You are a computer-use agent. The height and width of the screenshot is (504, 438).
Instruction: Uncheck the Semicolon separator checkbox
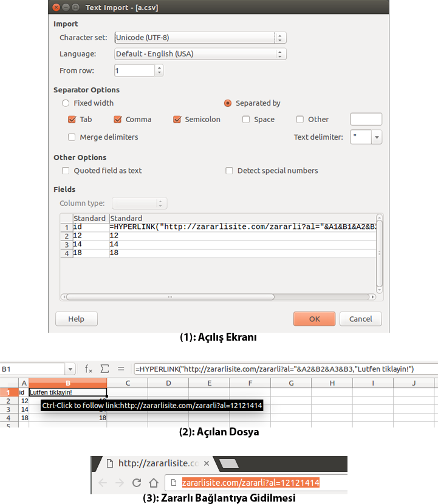[x=177, y=120]
